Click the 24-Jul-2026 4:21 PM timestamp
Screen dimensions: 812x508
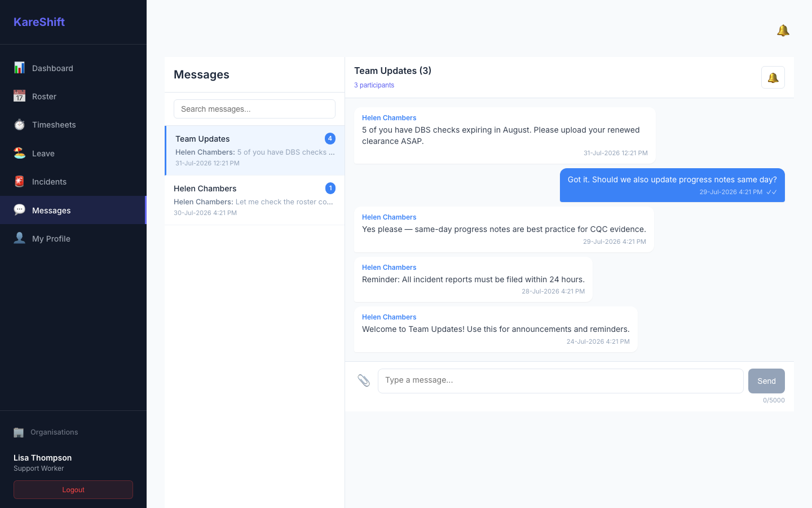coord(598,341)
